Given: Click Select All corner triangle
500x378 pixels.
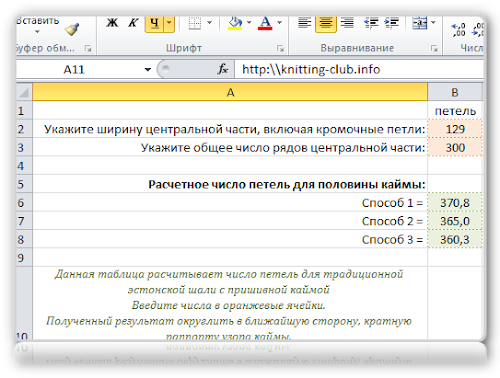Looking at the screenshot, I should [x=24, y=92].
